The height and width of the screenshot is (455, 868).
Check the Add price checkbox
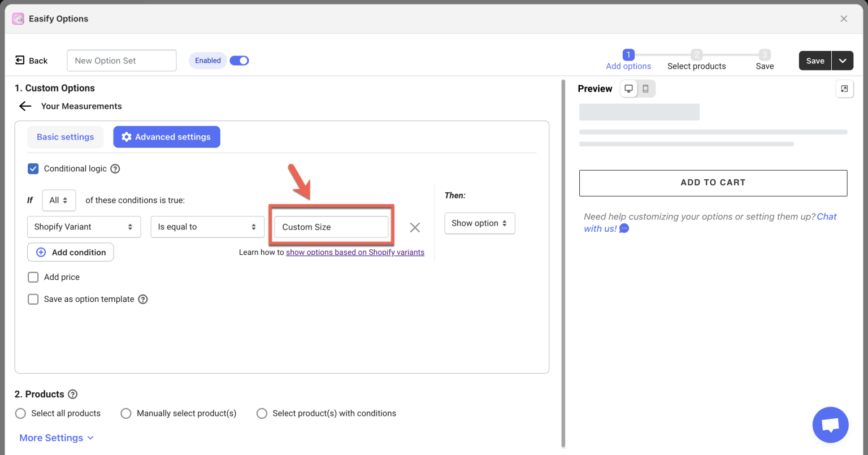coord(33,277)
